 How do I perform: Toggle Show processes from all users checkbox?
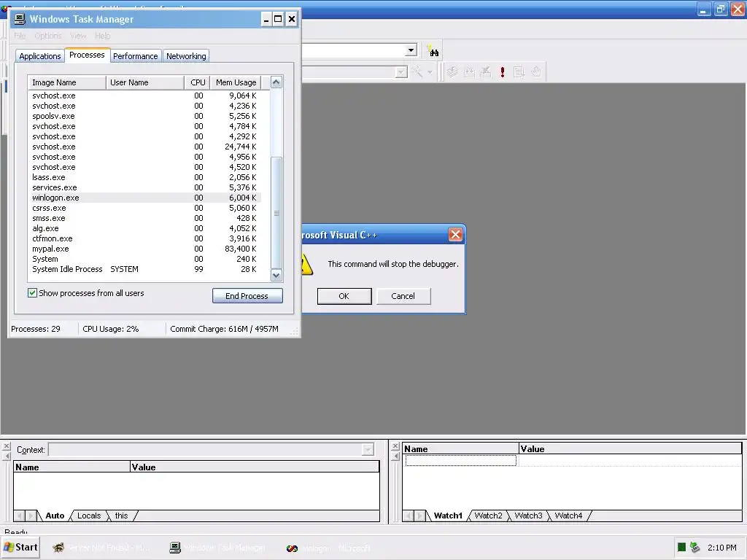pyautogui.click(x=32, y=293)
